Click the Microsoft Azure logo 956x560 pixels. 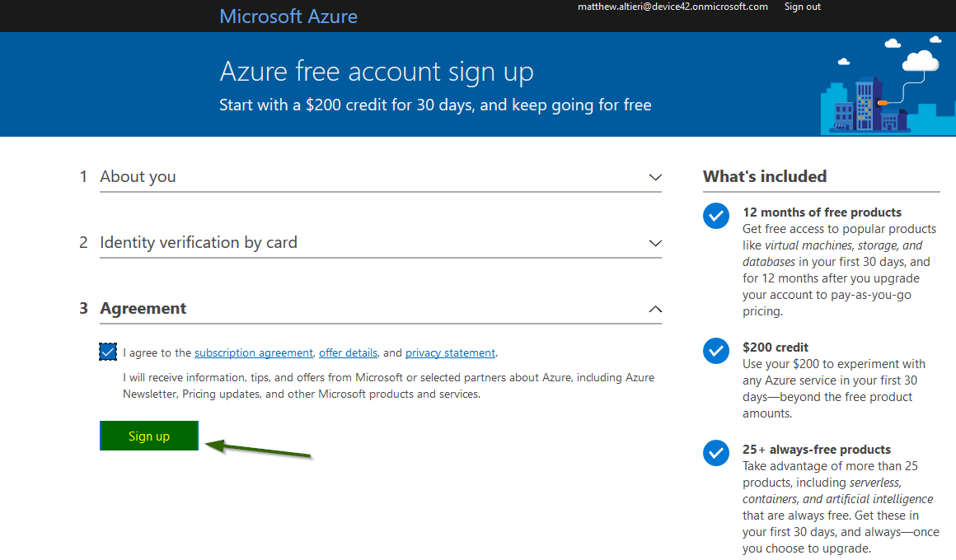point(288,16)
